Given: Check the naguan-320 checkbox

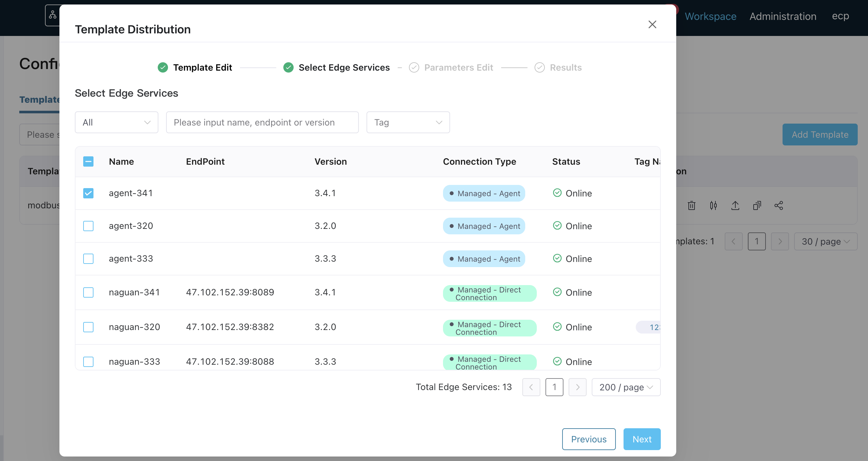Looking at the screenshot, I should (88, 327).
